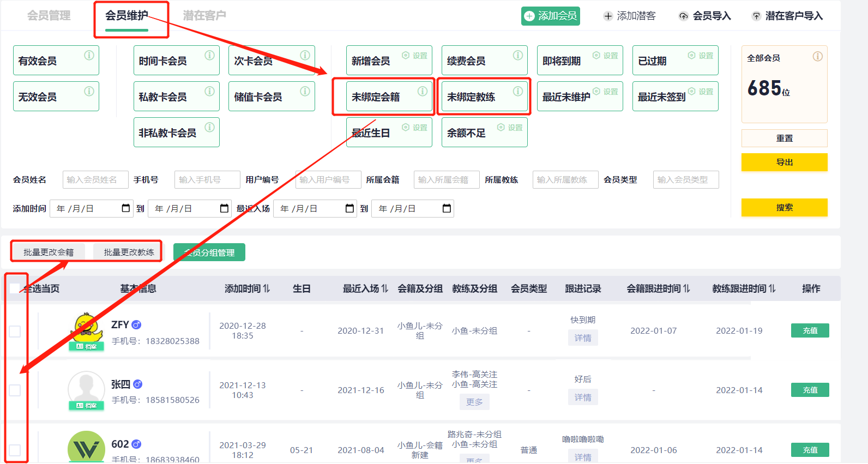Check the row checkbox for ZFY

(15, 332)
